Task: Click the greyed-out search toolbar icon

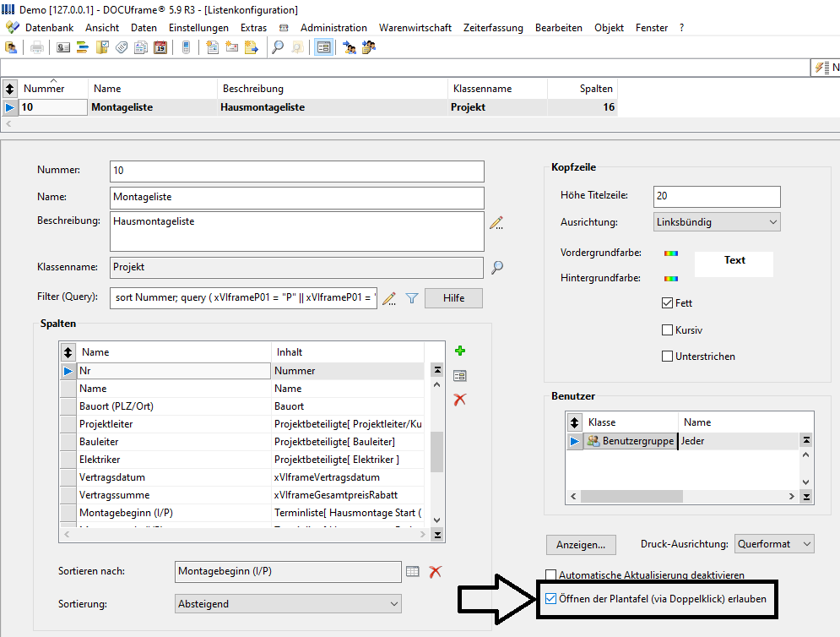Action: tap(297, 47)
